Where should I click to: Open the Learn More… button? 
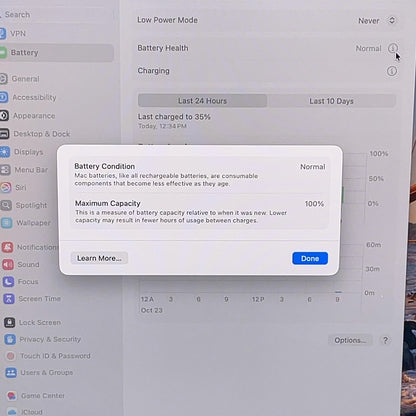[x=99, y=258]
